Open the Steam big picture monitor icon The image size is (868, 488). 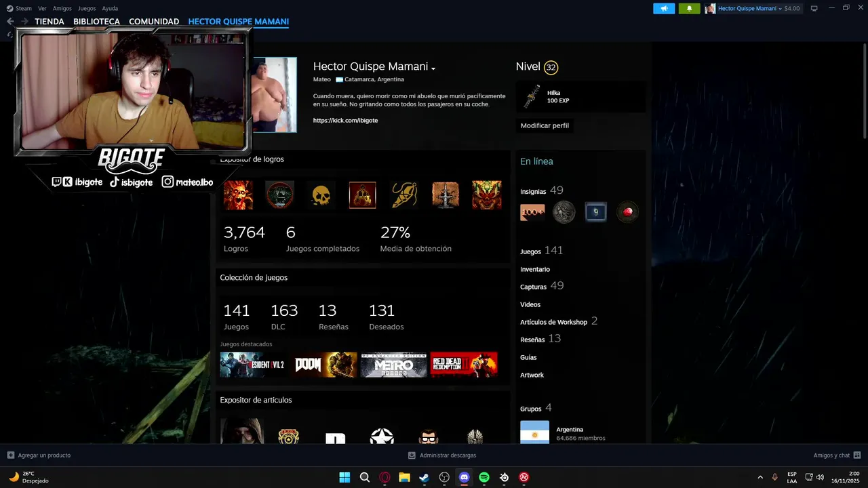coord(814,8)
